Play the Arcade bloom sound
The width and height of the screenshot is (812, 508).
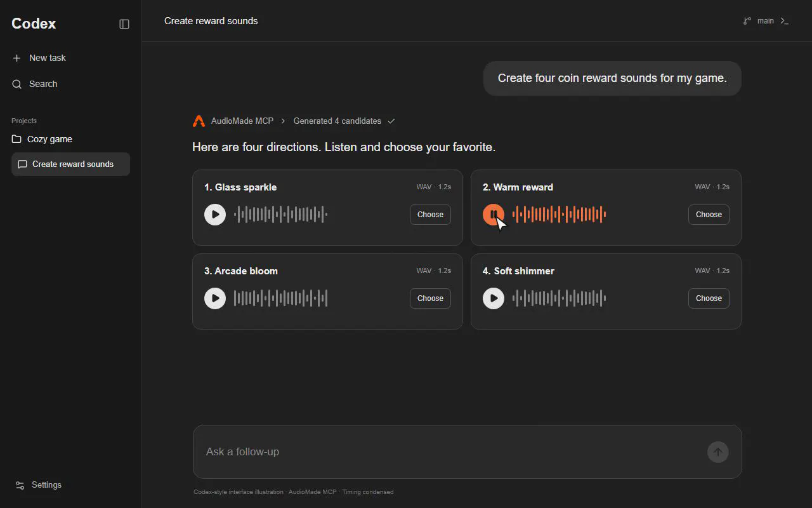point(215,298)
